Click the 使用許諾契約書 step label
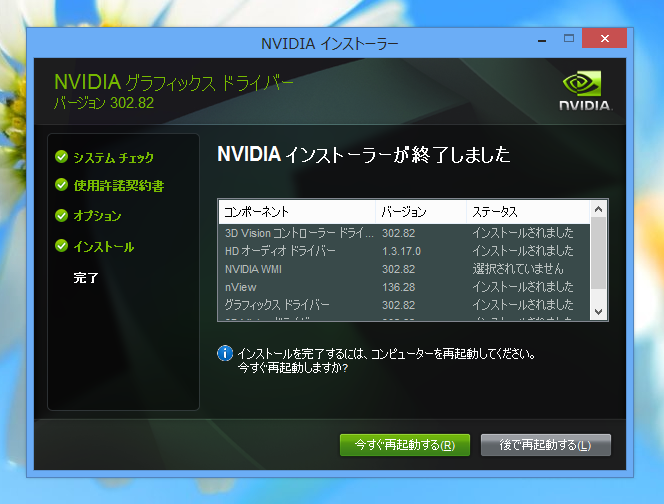Viewport: 664px width, 504px height. click(x=119, y=186)
